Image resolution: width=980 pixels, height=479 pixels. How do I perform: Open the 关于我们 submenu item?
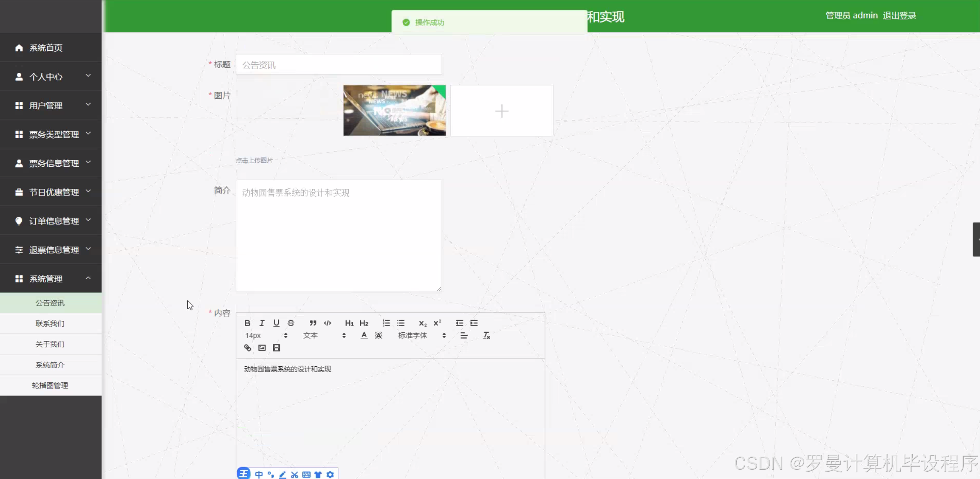(51, 344)
